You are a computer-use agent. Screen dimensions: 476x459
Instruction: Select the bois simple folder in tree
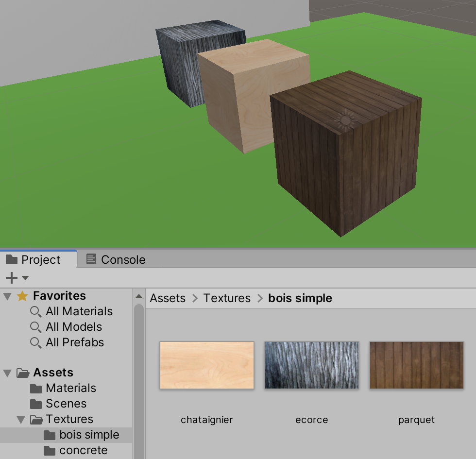click(x=89, y=435)
